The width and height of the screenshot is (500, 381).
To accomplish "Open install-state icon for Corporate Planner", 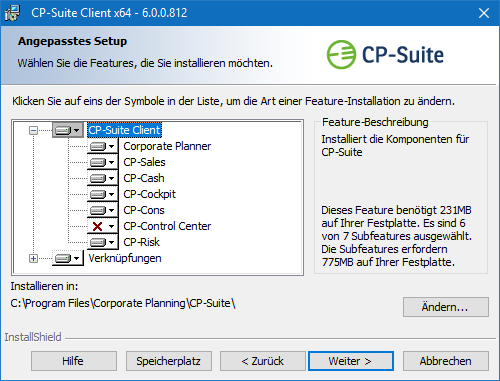I will click(102, 146).
